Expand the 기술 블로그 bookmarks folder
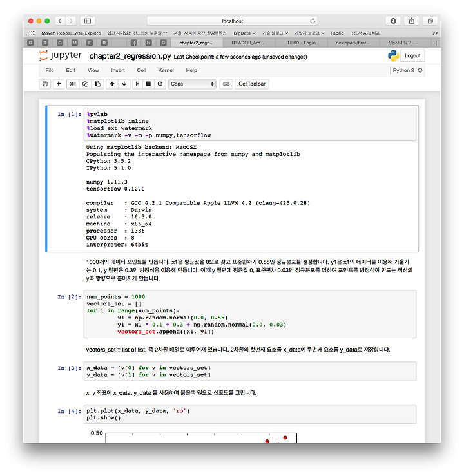The height and width of the screenshot is (476, 464). (x=275, y=33)
